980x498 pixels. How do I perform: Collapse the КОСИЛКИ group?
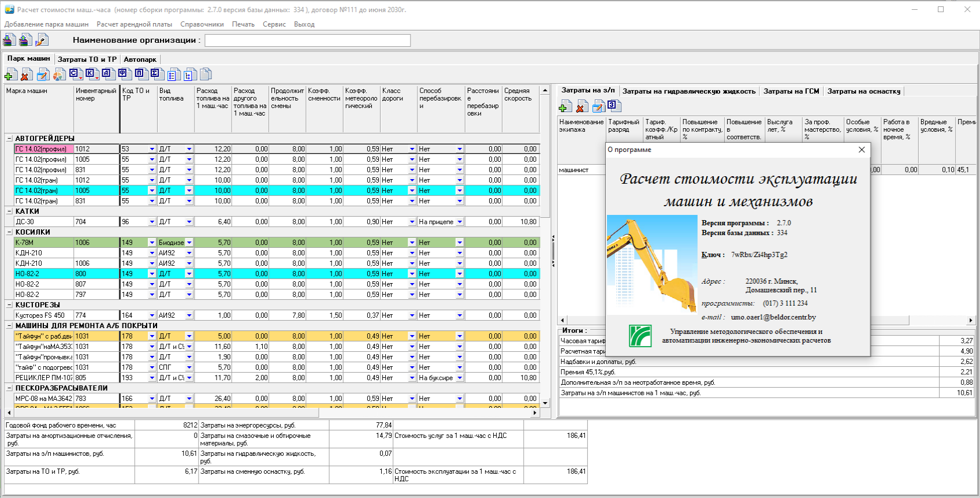click(9, 232)
